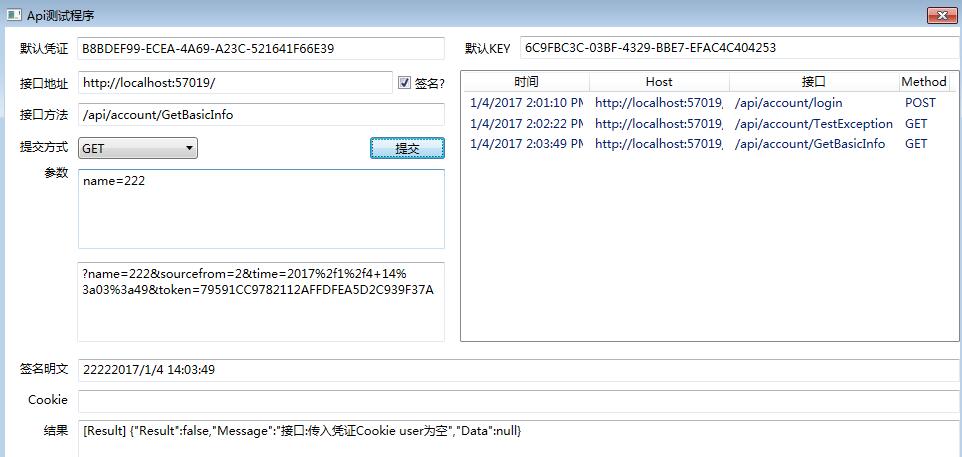Click the 参数 text area with name=222
Viewport: 962px width, 457px height.
point(260,208)
